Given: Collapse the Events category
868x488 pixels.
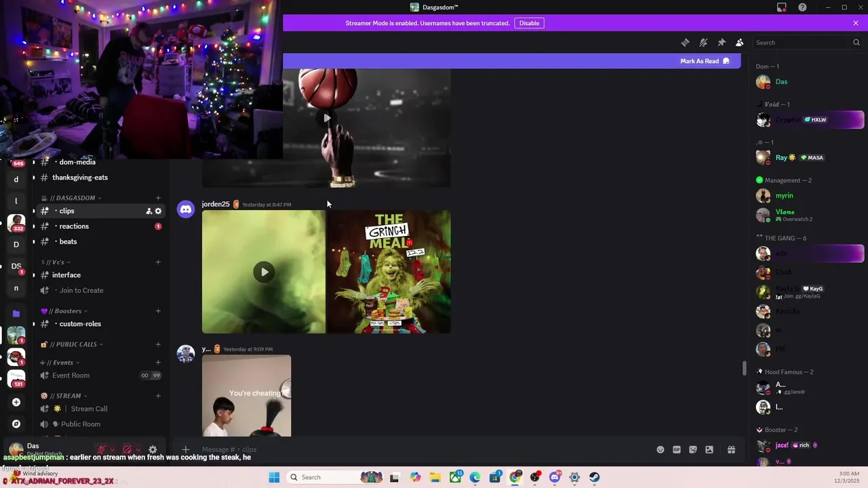Looking at the screenshot, I should tap(60, 363).
